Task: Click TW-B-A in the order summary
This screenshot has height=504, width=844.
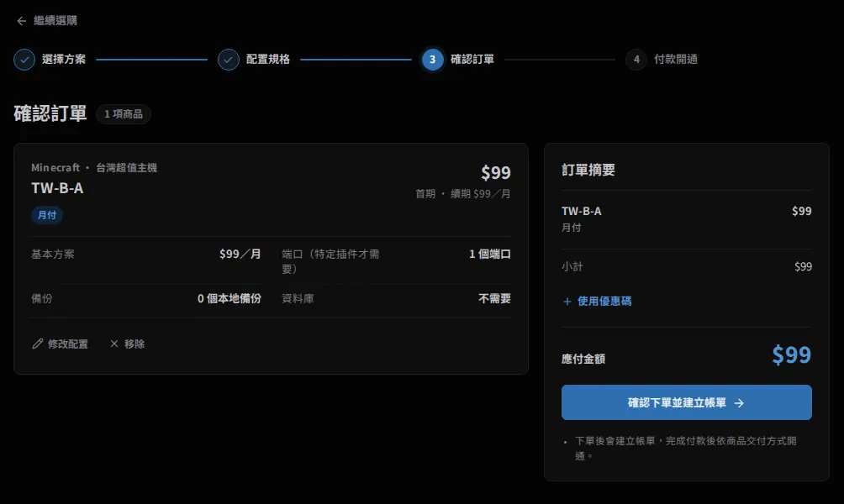Action: [582, 212]
